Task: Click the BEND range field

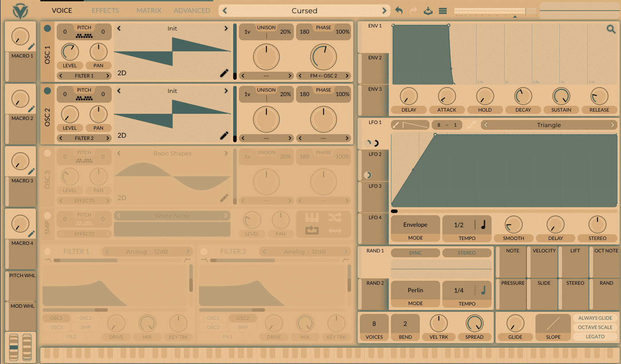Action: point(405,328)
